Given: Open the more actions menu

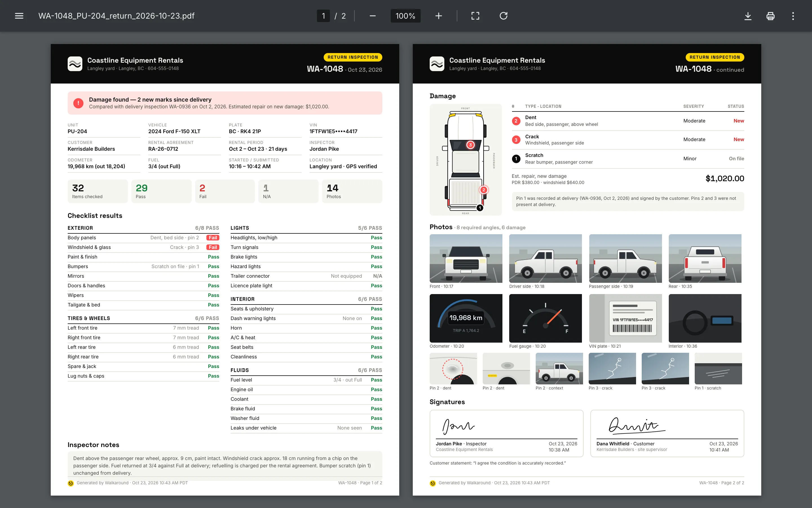Looking at the screenshot, I should tap(793, 16).
